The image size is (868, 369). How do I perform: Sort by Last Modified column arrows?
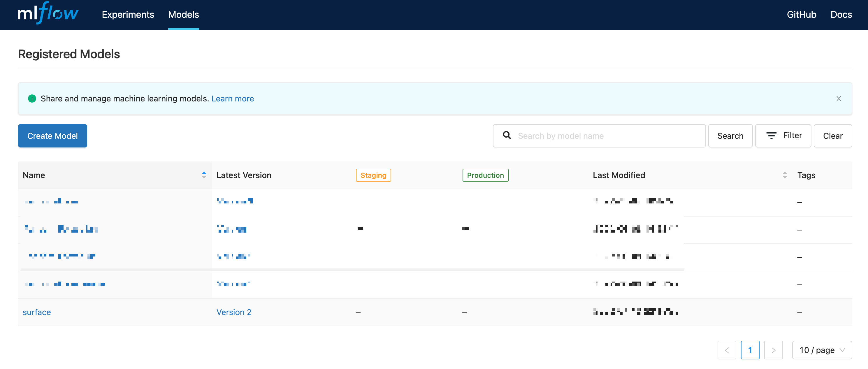[x=784, y=175]
